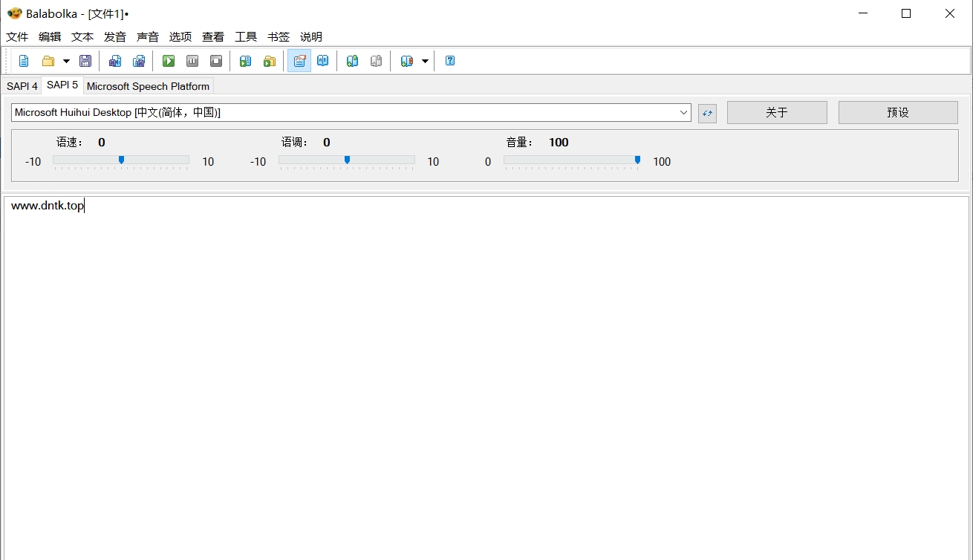
Task: Expand the bookmarks dropdown arrow
Action: 425,61
